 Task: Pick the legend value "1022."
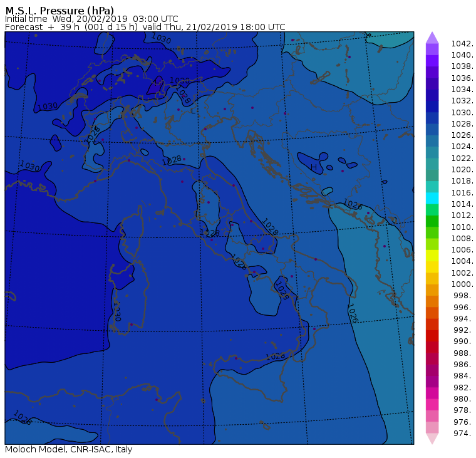tap(462, 159)
